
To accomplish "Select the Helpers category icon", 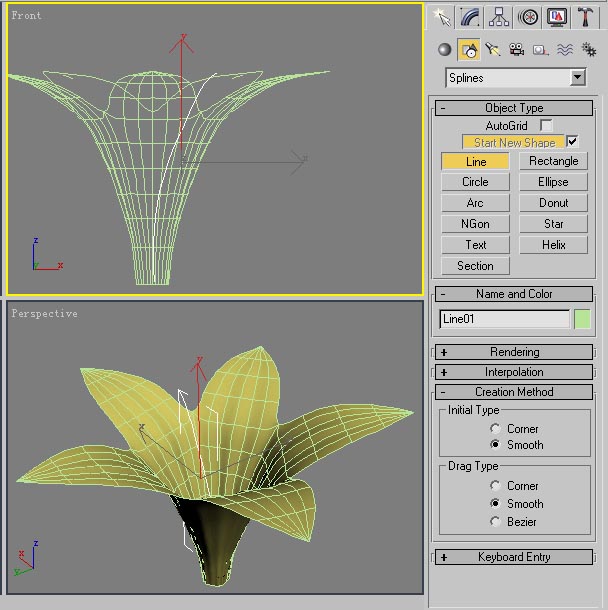I will [x=541, y=50].
